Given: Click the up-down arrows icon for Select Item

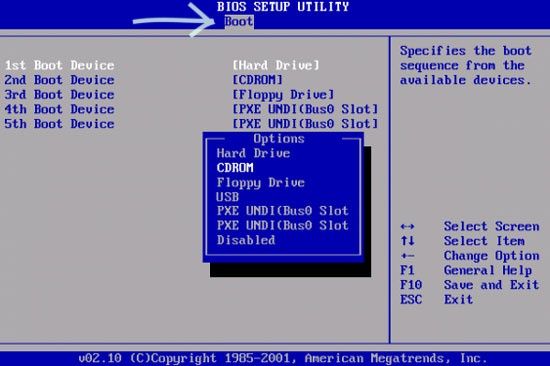Looking at the screenshot, I should pyautogui.click(x=407, y=241).
